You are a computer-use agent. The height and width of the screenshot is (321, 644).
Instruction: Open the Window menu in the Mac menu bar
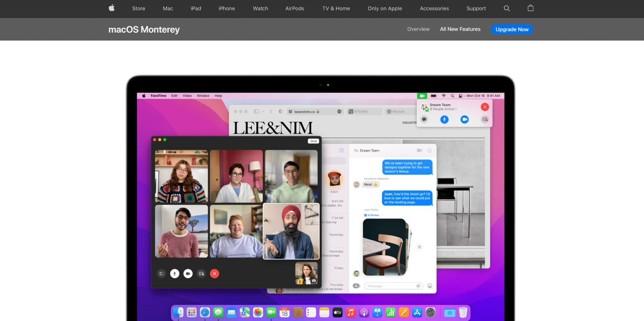click(x=203, y=96)
